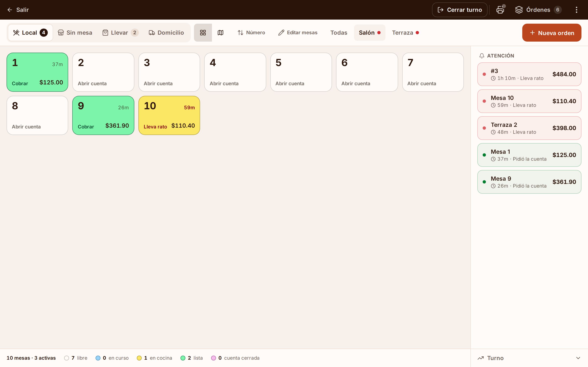Image resolution: width=588 pixels, height=367 pixels.
Task: Select the Todas zone filter
Action: click(x=339, y=33)
